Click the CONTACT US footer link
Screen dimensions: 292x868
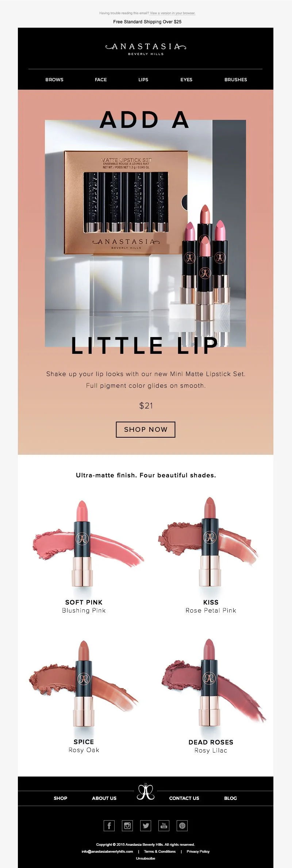(184, 798)
